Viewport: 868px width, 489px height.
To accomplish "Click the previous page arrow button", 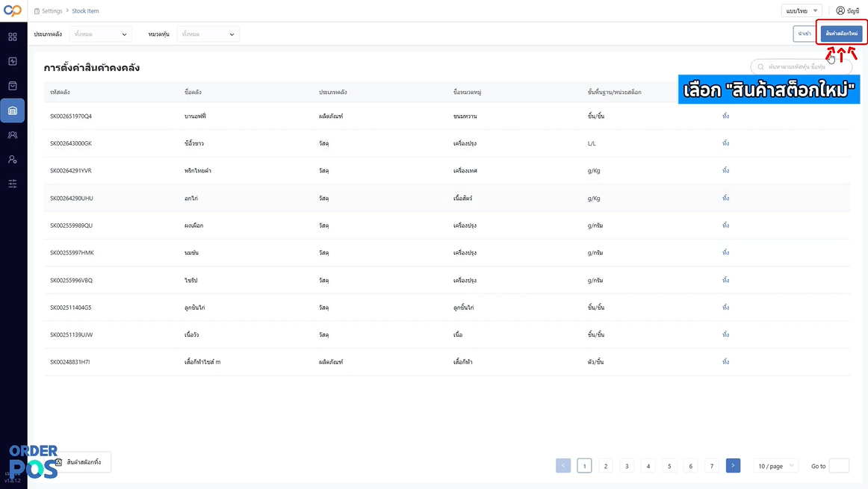I will [563, 466].
